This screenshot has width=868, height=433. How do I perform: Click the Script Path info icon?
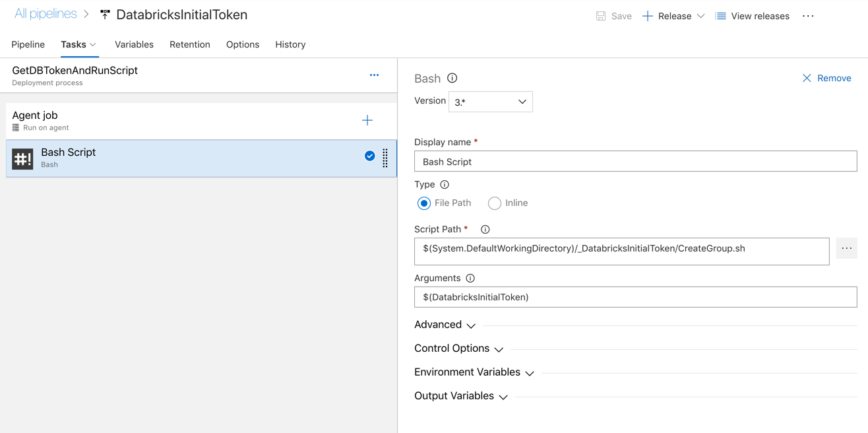485,230
